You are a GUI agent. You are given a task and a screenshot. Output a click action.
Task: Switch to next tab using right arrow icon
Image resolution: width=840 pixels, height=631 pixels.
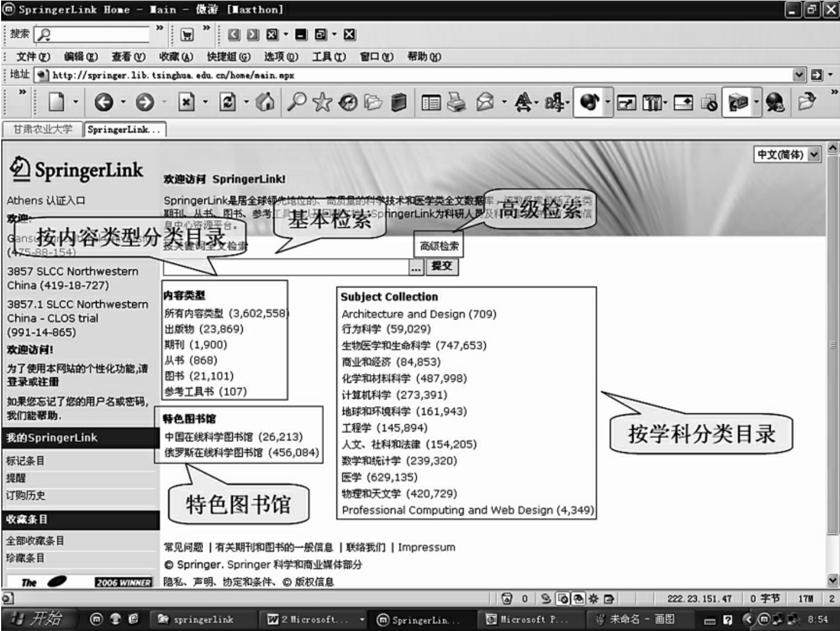[x=253, y=35]
